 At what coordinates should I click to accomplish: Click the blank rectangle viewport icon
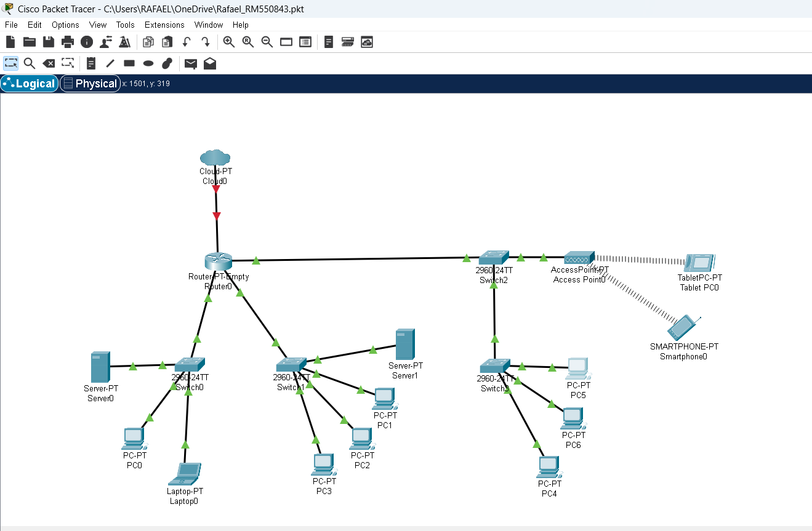coord(286,42)
